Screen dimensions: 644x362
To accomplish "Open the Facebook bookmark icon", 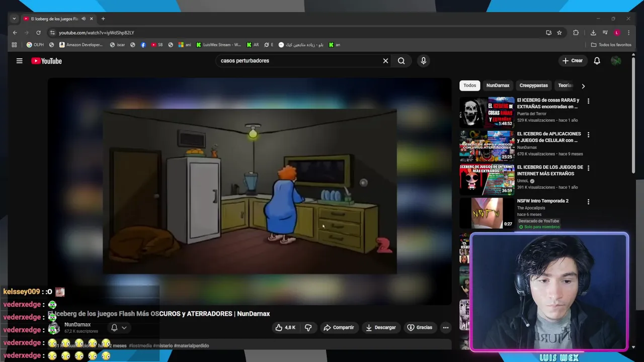I will coord(143,45).
